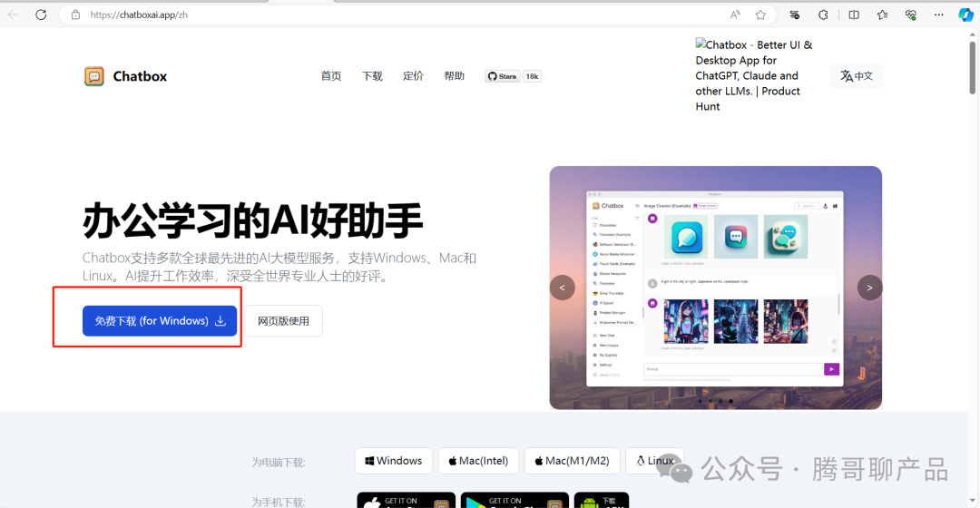Open the 定价 navigation item
Viewport: 980px width, 508px height.
click(x=413, y=76)
